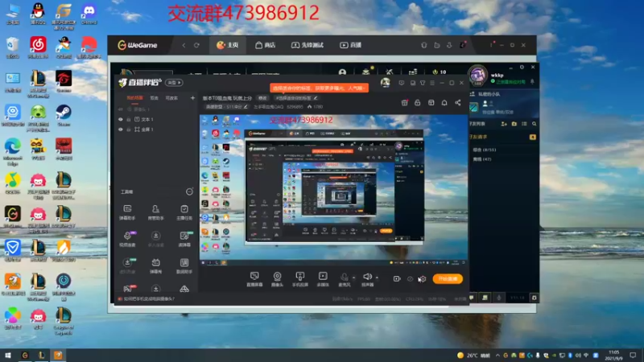Open the notification bell in stream toolbar
Viewport: 644px width, 362px height.
[444, 103]
